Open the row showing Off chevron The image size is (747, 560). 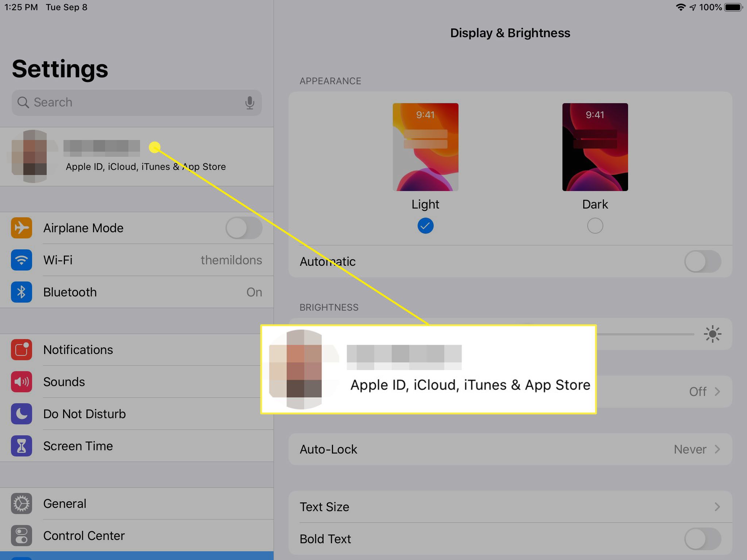[x=717, y=392]
